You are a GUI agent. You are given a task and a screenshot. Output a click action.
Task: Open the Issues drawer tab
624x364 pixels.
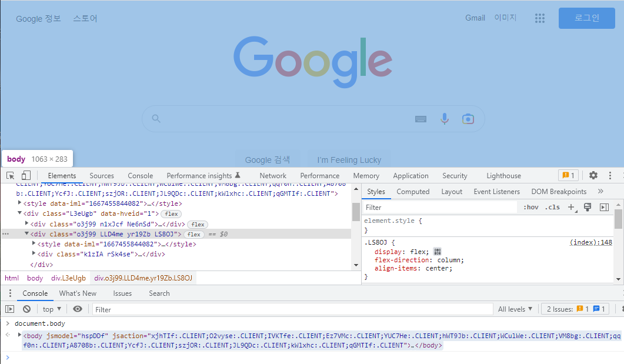tap(122, 293)
